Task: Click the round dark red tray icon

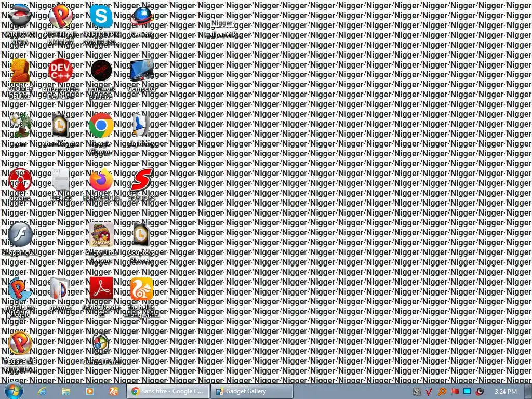Action: pyautogui.click(x=480, y=392)
